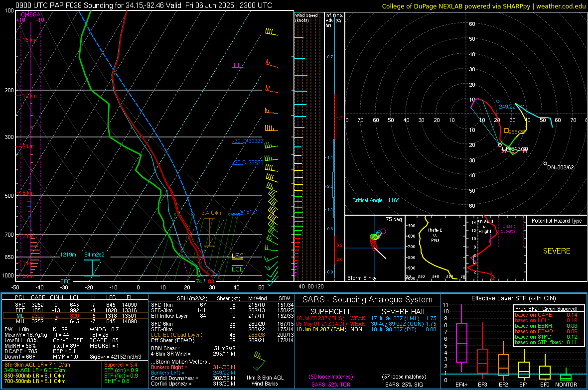The image size is (588, 390).
Task: Click the based on STP_fixed probability row
Action: pos(546,342)
